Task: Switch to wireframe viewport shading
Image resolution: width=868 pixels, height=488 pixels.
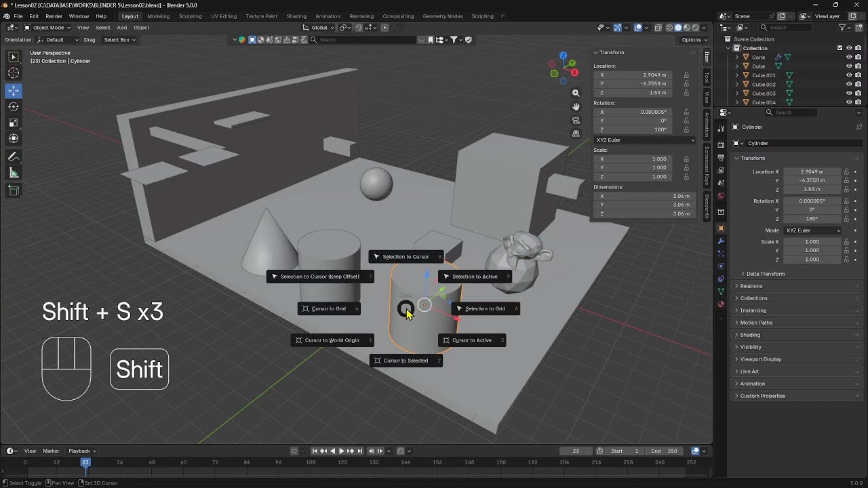Action: coord(669,28)
